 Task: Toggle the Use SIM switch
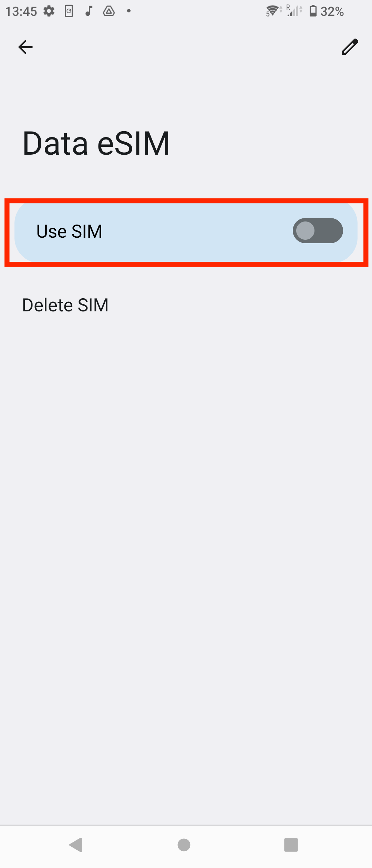pos(318,230)
